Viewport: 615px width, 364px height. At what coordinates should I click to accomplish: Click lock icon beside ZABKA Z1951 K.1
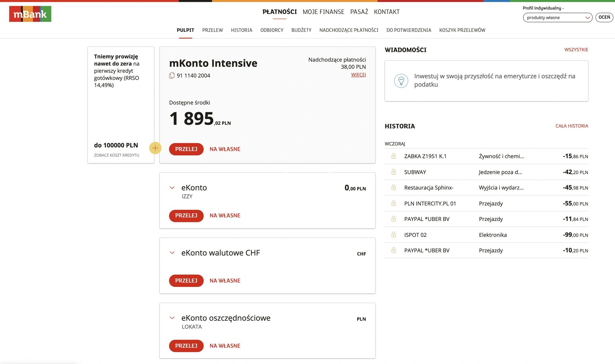[x=394, y=156]
